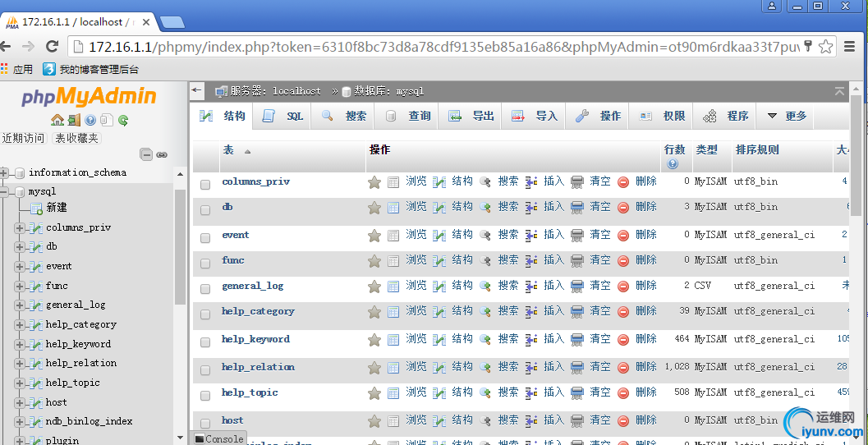This screenshot has width=868, height=445.
Task: Click 新建 under mysql in navigation
Action: coord(57,208)
